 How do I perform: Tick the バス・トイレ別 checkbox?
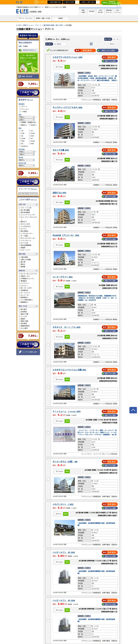20,208
